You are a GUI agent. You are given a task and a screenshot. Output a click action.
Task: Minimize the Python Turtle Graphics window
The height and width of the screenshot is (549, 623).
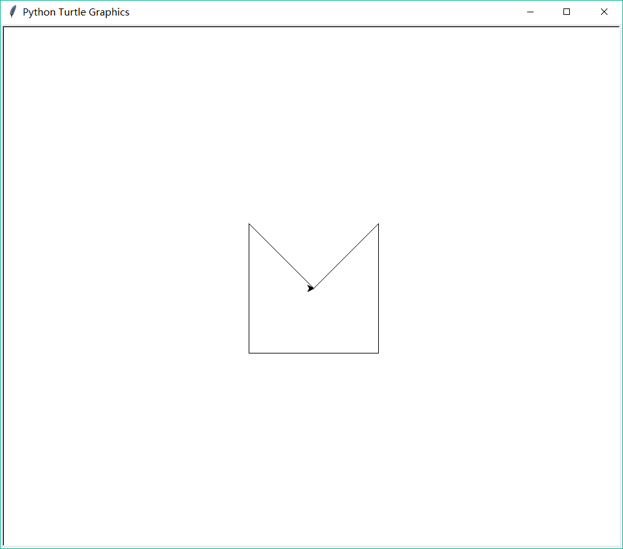[530, 12]
